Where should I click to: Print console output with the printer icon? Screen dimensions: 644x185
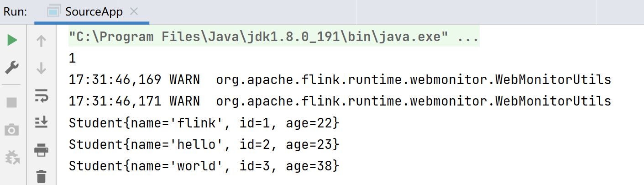pyautogui.click(x=42, y=149)
